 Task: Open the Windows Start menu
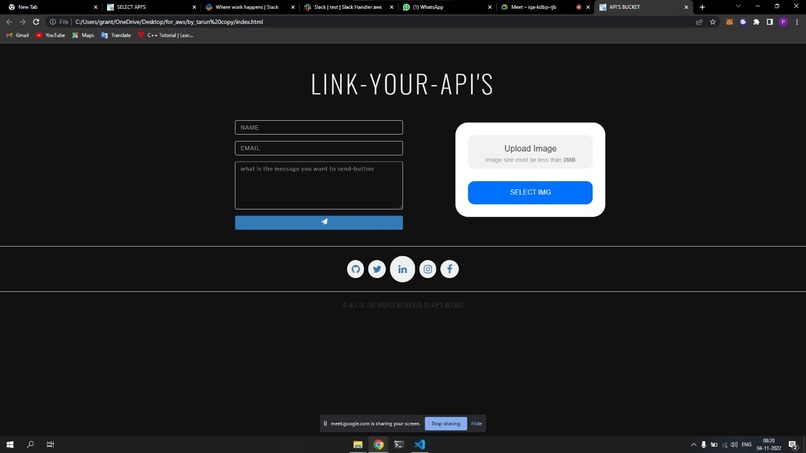10,444
